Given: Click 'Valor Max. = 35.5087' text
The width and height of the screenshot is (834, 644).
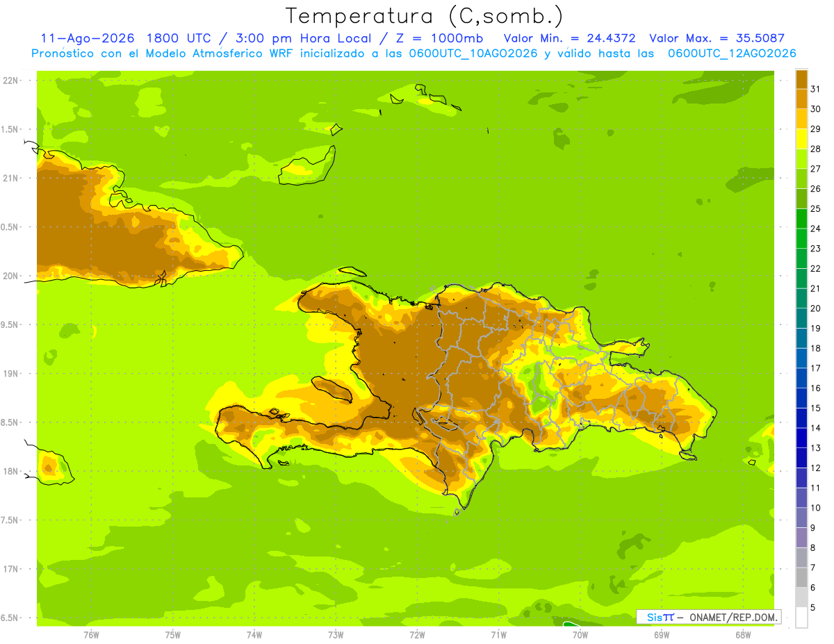Looking at the screenshot, I should tap(717, 38).
